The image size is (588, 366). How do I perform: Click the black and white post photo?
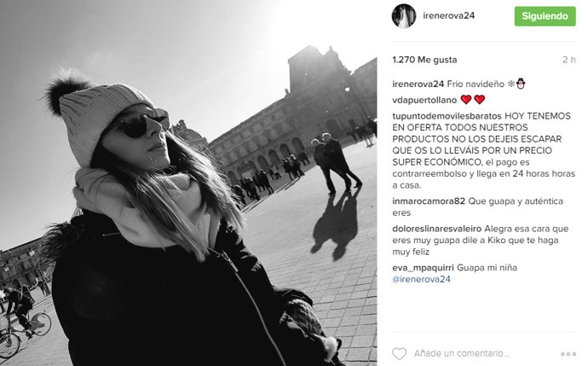tap(188, 183)
